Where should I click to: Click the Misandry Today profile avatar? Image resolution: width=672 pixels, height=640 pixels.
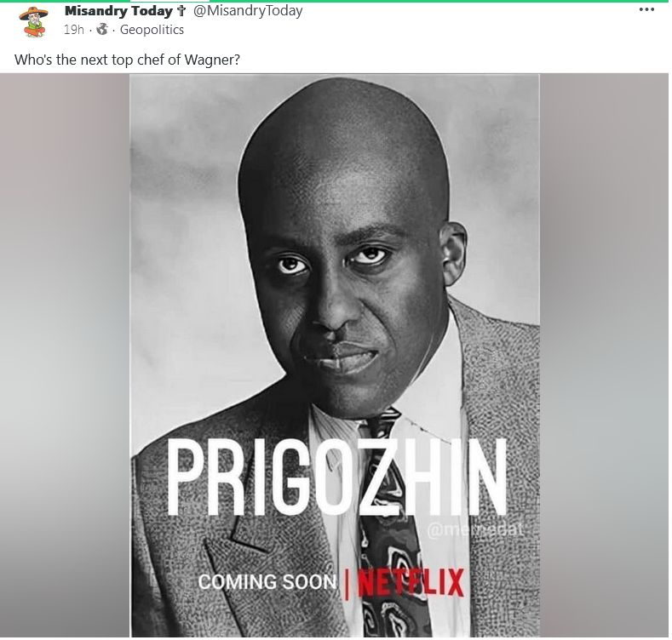click(33, 22)
